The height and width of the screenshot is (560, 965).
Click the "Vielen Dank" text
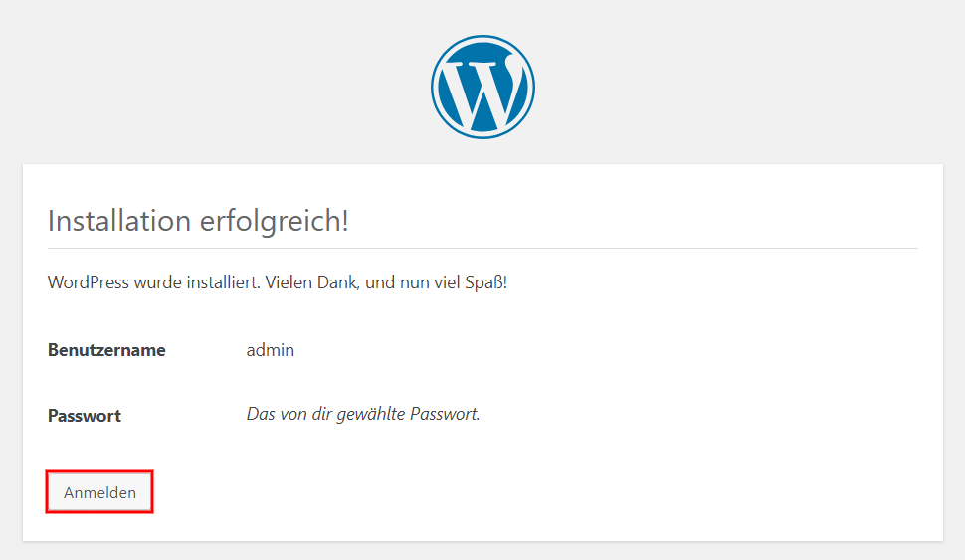pyautogui.click(x=312, y=282)
